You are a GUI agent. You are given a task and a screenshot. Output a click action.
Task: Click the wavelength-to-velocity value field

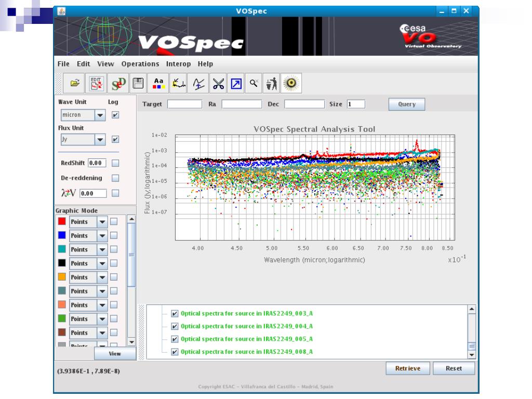[x=93, y=193]
